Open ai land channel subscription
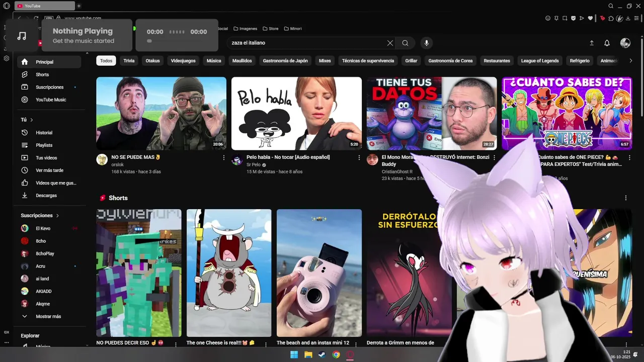Screen dimensions: 644x362 49,279
